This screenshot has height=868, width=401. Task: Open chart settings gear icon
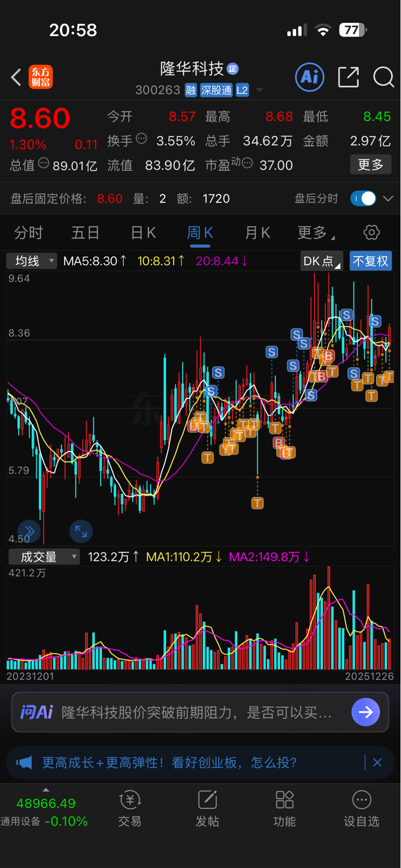(371, 233)
